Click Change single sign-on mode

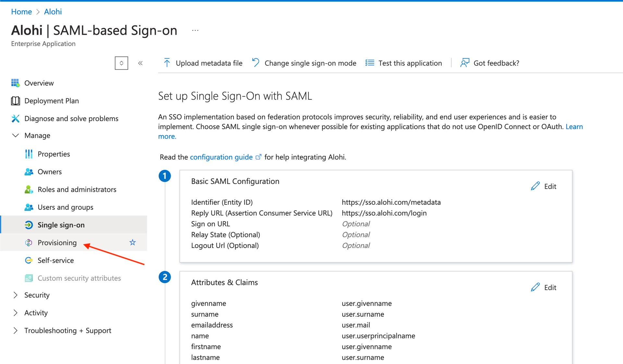pos(304,63)
